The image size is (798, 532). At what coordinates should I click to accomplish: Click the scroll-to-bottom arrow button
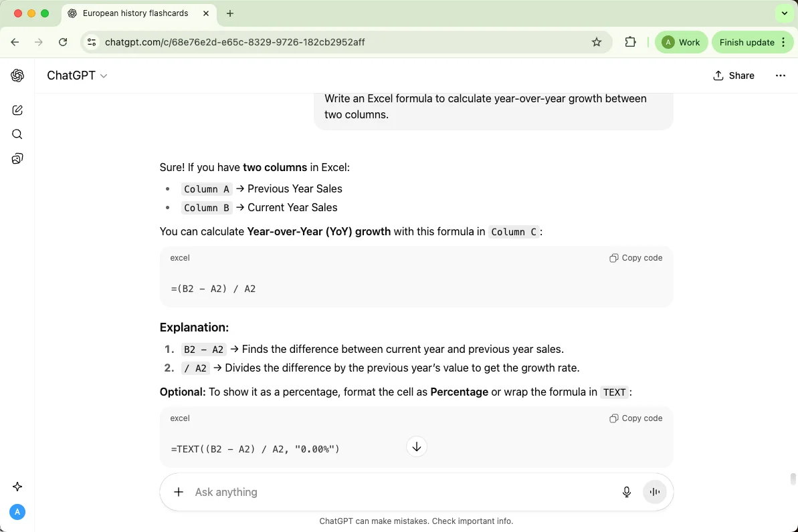417,446
